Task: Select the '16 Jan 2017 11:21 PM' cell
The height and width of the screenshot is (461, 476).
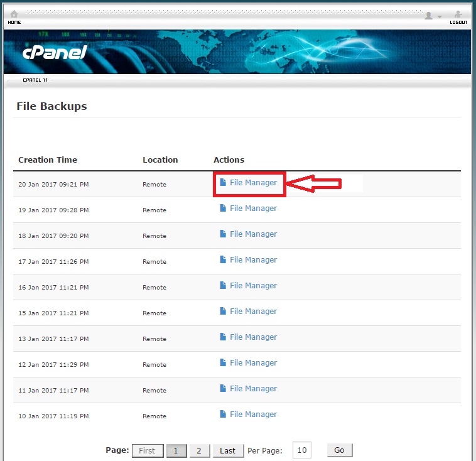Action: point(53,287)
